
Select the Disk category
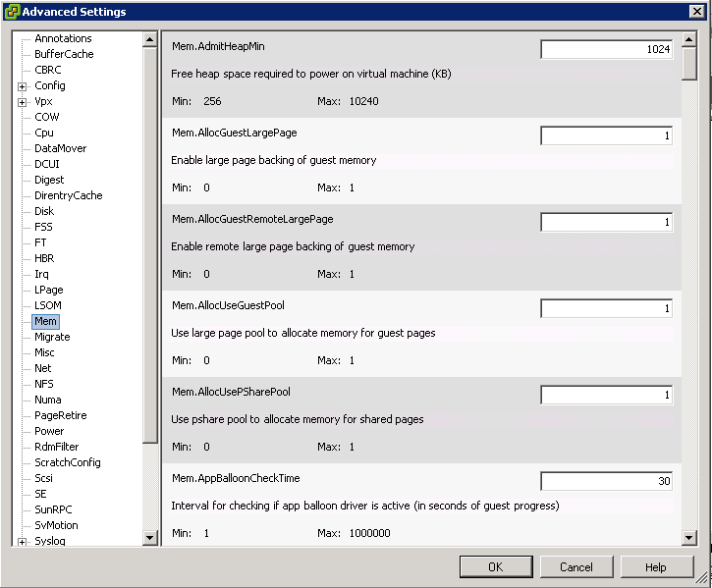pos(44,211)
